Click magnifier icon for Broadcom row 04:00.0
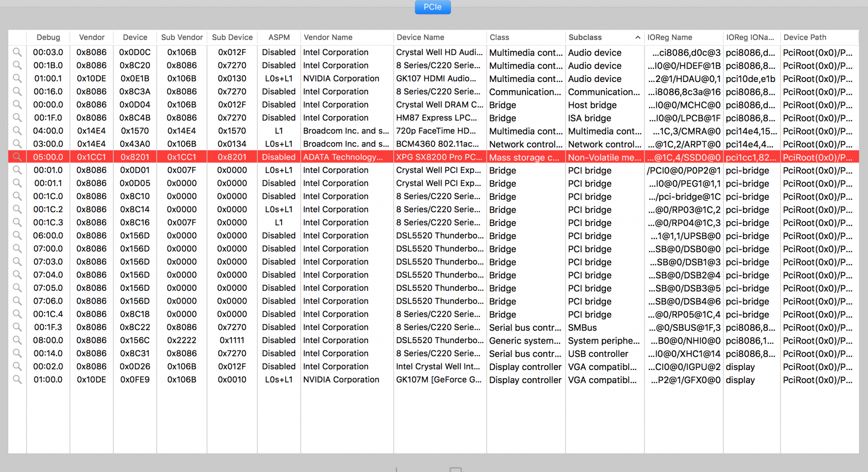Image resolution: width=868 pixels, height=472 pixels. pyautogui.click(x=17, y=131)
